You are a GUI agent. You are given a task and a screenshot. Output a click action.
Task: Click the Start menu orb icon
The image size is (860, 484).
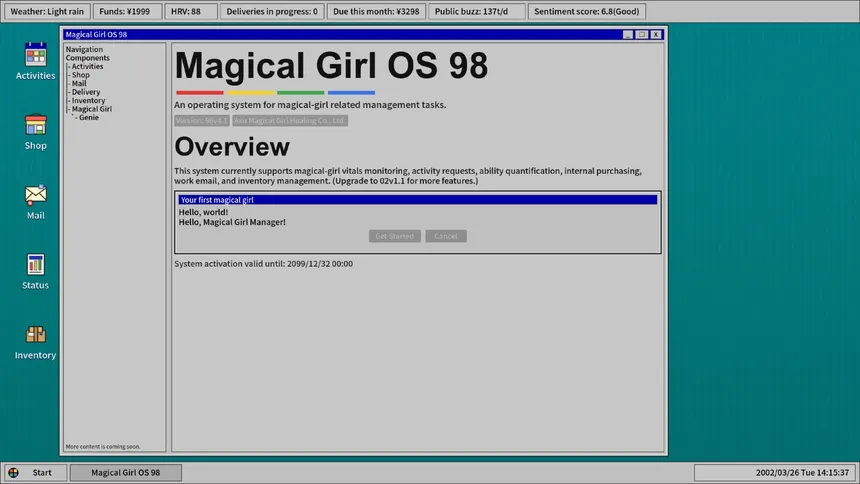click(13, 472)
